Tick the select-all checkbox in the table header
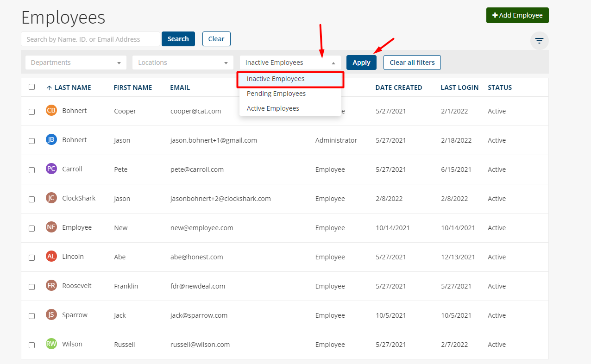The width and height of the screenshot is (591, 364). click(31, 87)
